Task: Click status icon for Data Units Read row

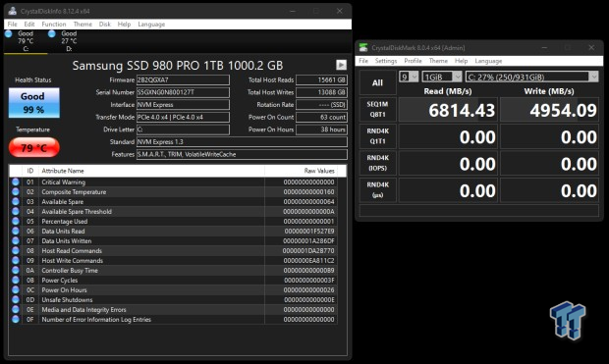Action: 16,231
